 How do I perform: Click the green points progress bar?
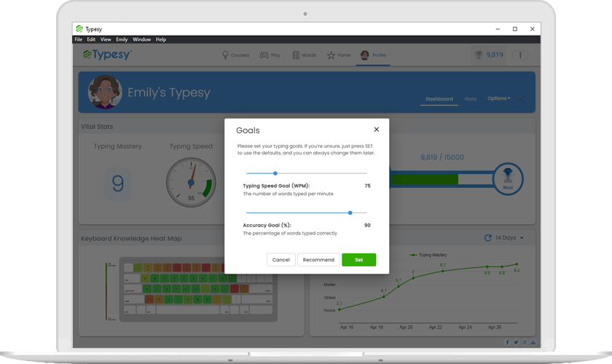424,179
